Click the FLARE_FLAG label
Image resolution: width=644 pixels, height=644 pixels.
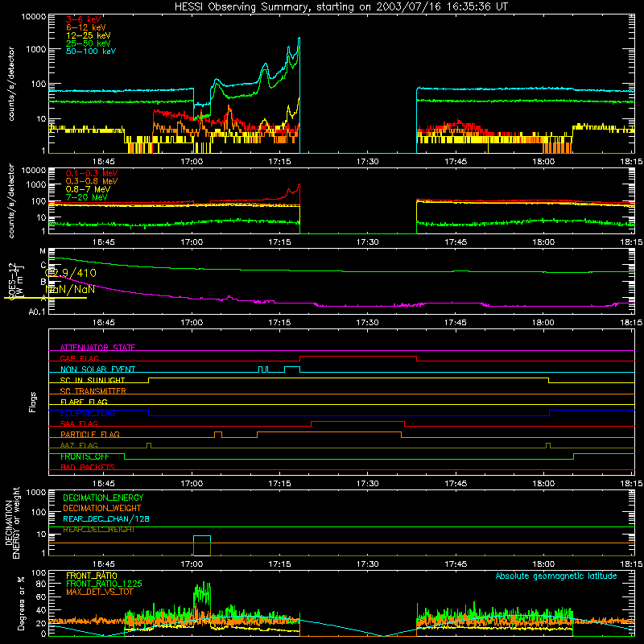point(84,402)
